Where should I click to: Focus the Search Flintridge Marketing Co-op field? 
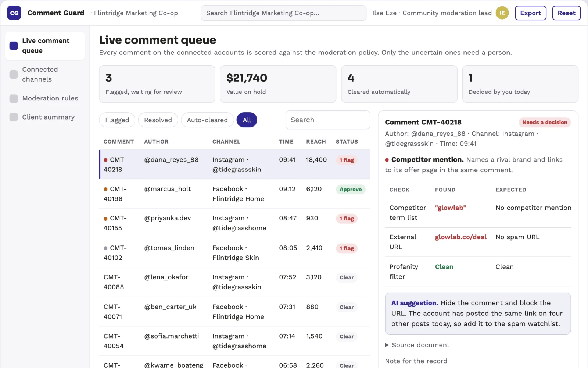[283, 13]
